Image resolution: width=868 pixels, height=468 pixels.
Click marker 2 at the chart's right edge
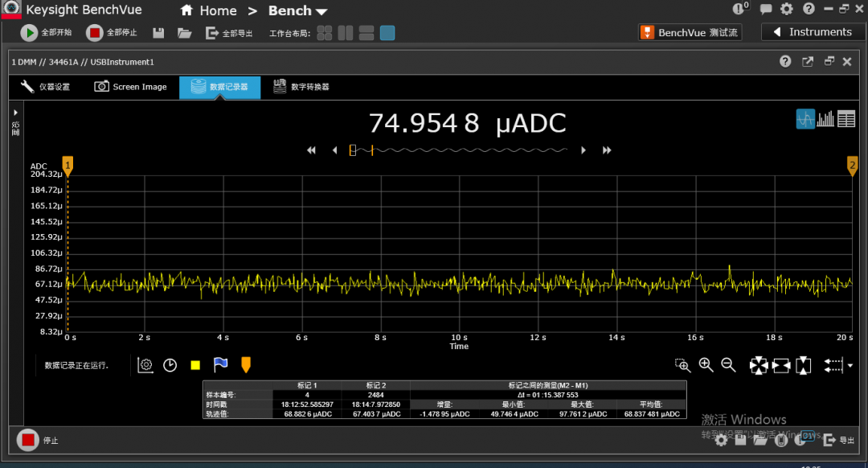pos(852,166)
